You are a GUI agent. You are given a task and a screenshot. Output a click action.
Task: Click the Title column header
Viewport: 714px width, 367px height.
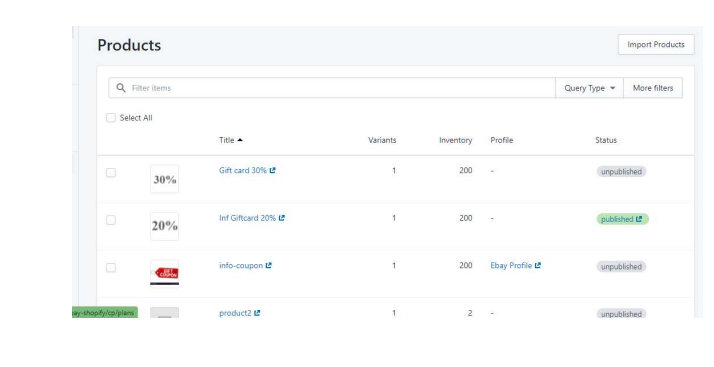(226, 140)
